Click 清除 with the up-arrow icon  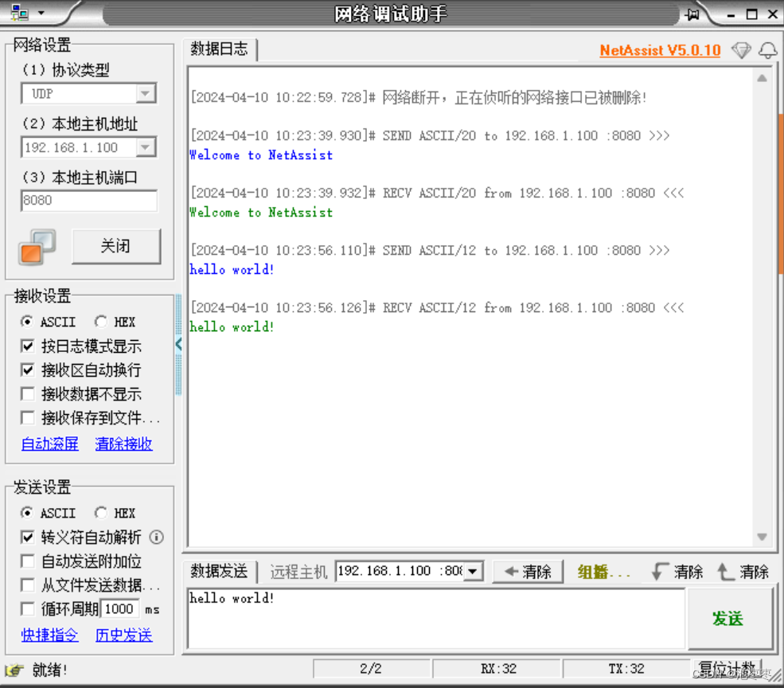743,572
